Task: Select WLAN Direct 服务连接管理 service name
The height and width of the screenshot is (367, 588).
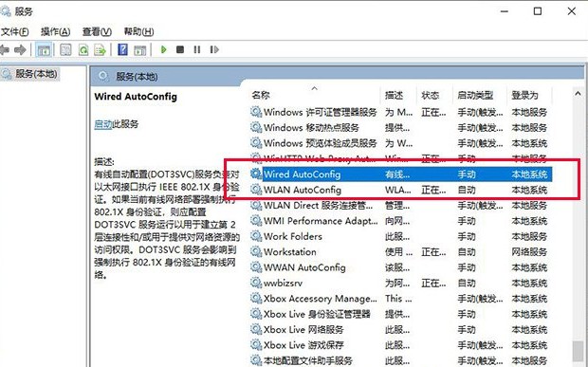Action: tap(319, 206)
